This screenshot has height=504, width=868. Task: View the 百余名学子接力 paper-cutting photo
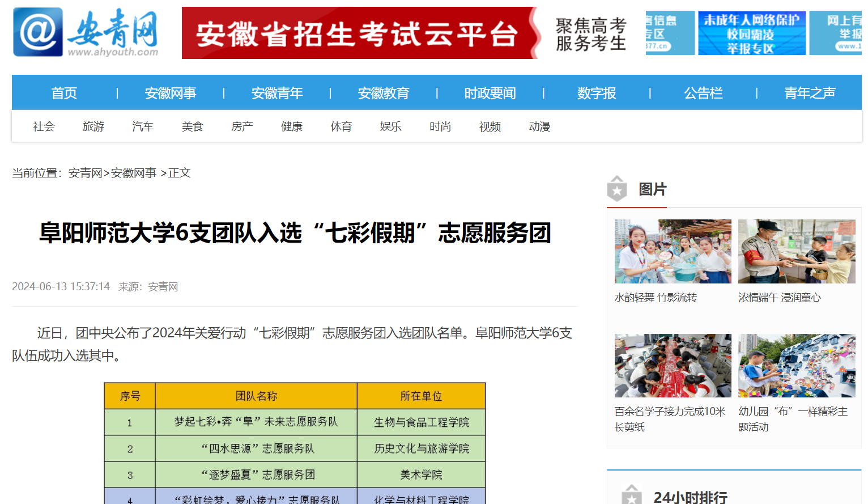pos(673,366)
